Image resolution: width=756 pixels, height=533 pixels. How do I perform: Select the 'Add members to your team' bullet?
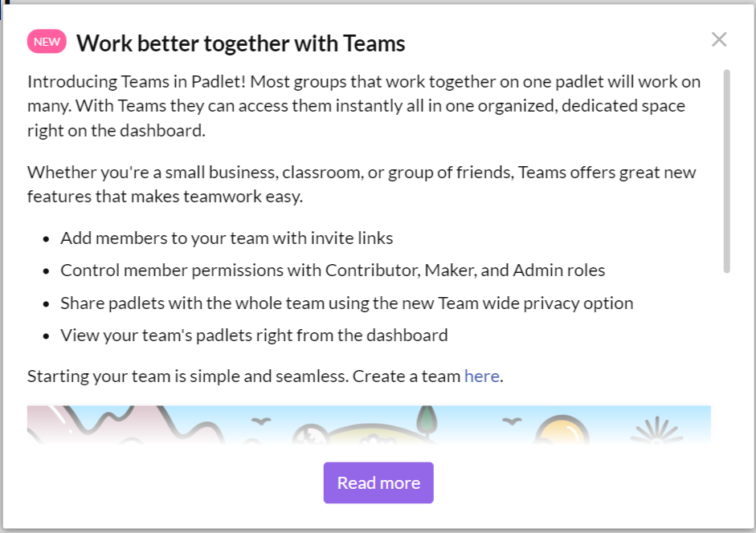pos(227,238)
